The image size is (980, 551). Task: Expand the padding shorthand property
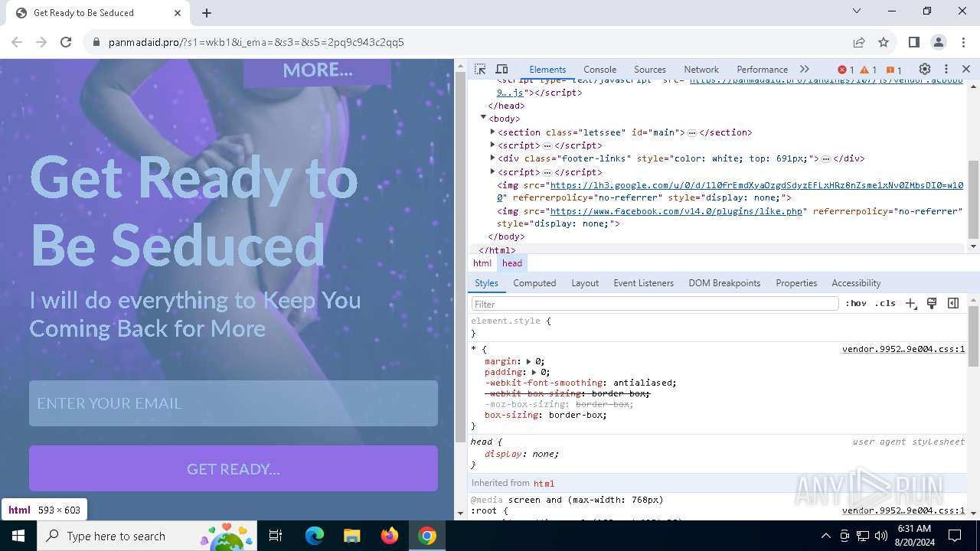tap(534, 372)
